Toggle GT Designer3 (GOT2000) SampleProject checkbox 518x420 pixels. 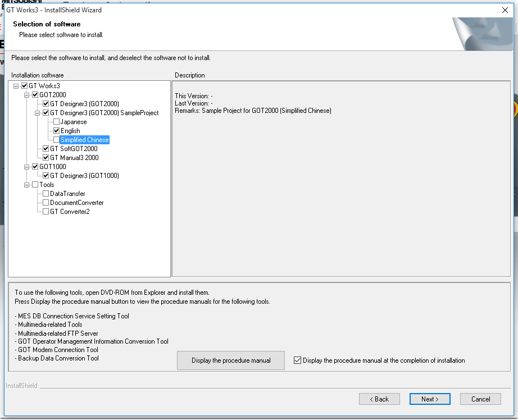(46, 113)
